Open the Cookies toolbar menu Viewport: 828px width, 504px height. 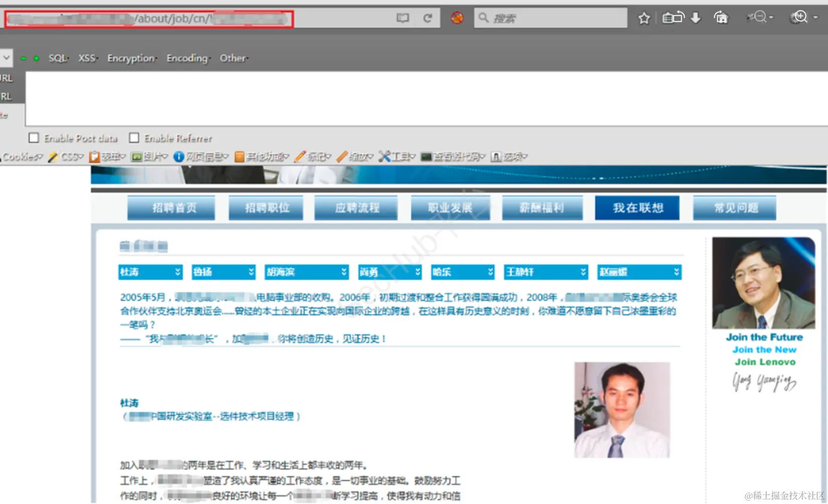pyautogui.click(x=22, y=157)
